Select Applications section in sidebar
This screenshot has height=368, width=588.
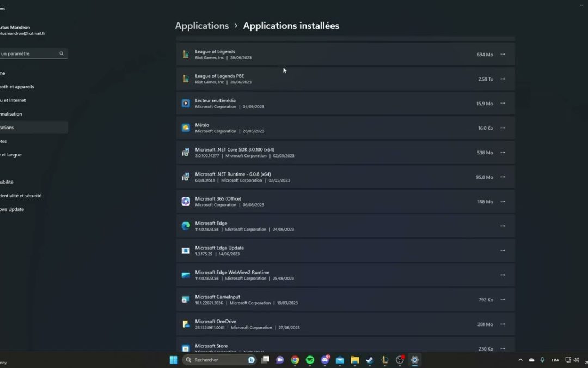[33, 127]
